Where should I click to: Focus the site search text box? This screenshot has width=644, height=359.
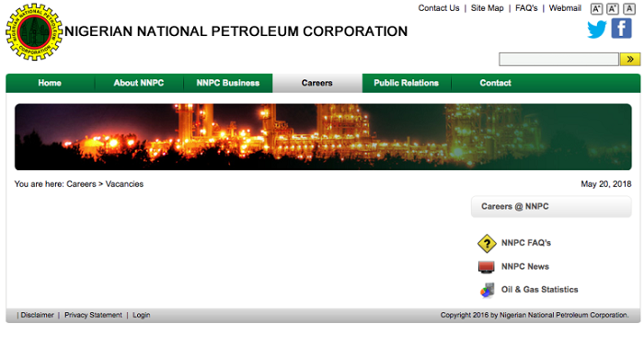coord(558,59)
